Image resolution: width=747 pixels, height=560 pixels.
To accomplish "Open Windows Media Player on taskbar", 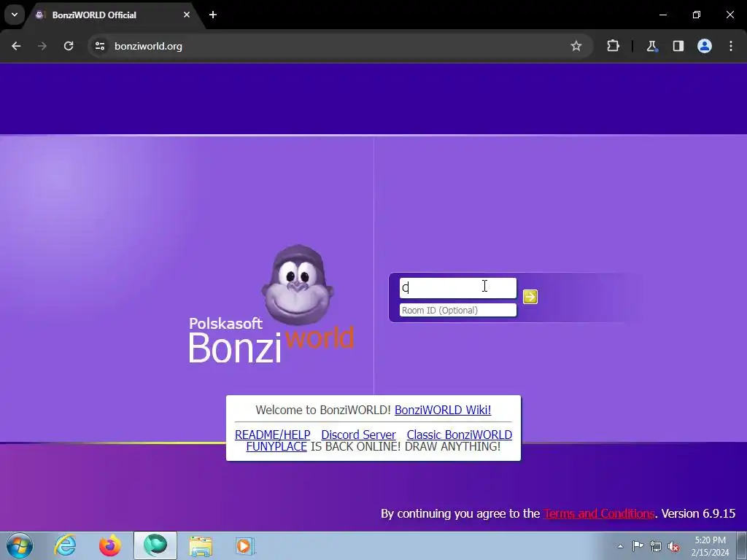I will coord(245,545).
